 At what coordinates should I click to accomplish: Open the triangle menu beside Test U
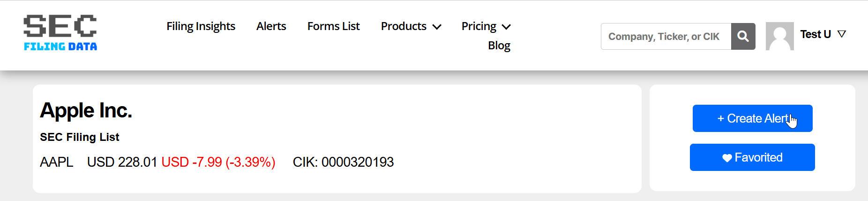coord(842,34)
